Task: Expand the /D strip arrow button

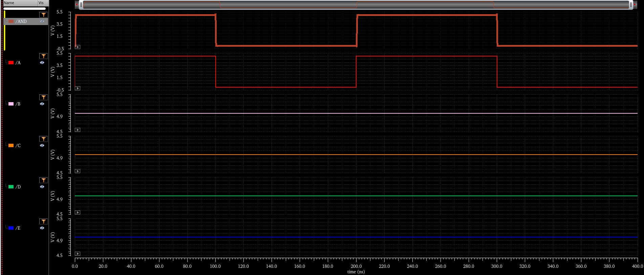Action: point(78,212)
